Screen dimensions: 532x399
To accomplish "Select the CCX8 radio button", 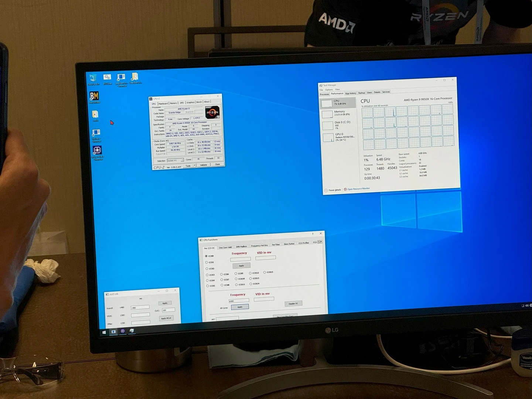I will click(222, 285).
